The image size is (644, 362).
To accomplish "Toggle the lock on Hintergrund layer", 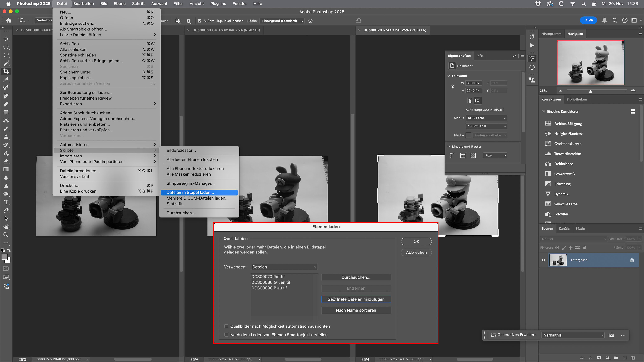I will click(x=632, y=260).
